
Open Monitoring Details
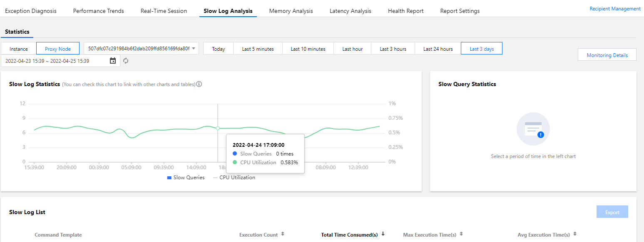tap(607, 55)
